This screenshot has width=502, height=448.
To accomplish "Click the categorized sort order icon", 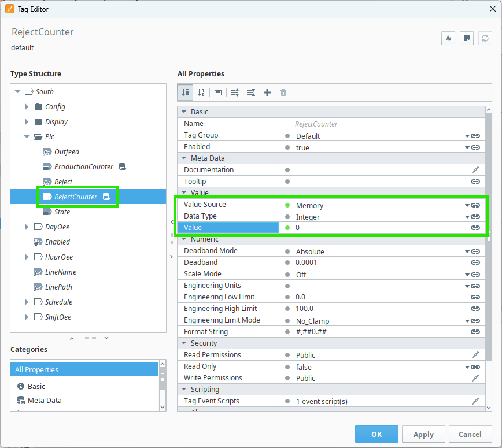I will pos(185,92).
